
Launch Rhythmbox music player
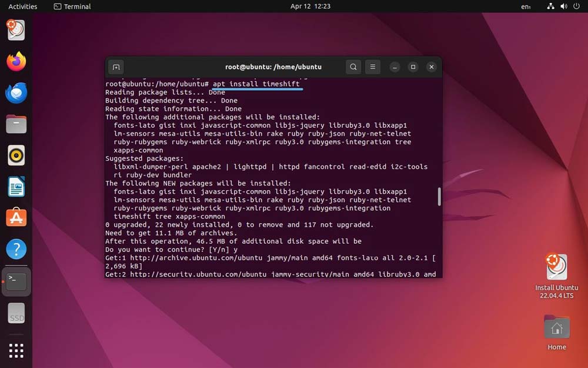coord(16,155)
